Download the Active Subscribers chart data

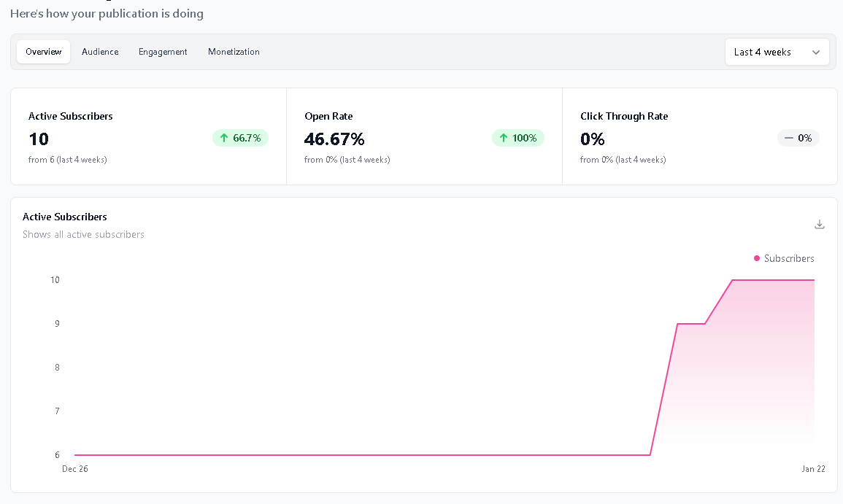coord(820,224)
